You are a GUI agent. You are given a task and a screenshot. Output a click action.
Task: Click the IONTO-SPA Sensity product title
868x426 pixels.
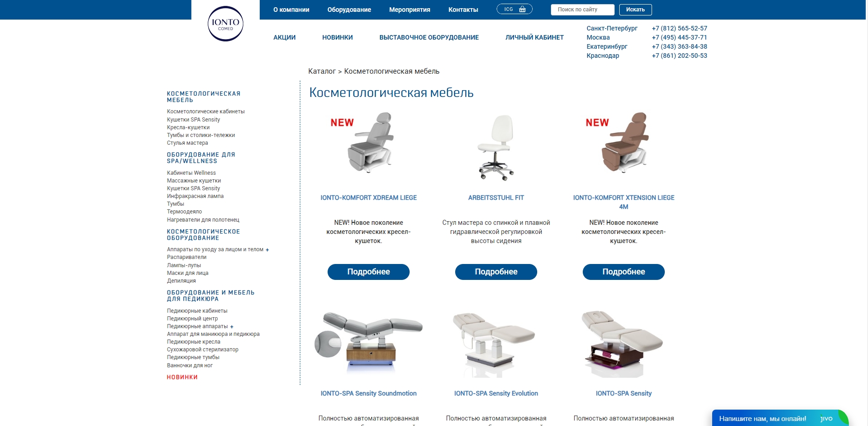coord(624,393)
